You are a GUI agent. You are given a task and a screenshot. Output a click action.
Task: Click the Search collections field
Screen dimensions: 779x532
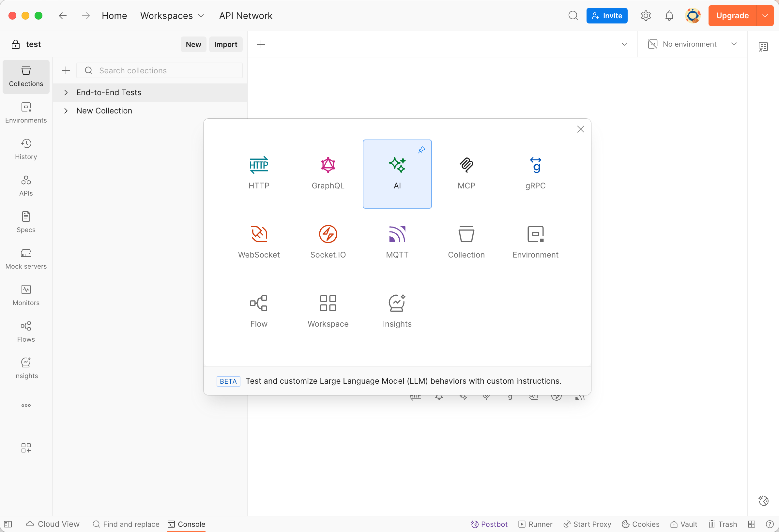pos(164,71)
